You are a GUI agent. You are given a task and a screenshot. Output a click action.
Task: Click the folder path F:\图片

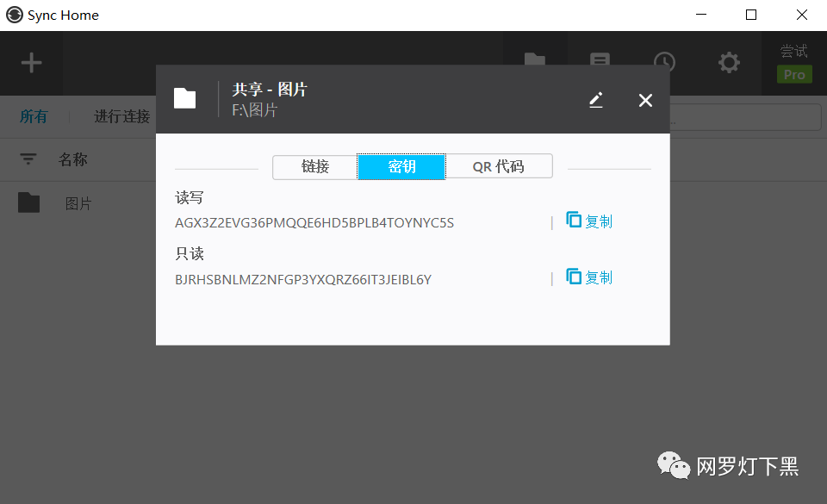click(x=255, y=110)
